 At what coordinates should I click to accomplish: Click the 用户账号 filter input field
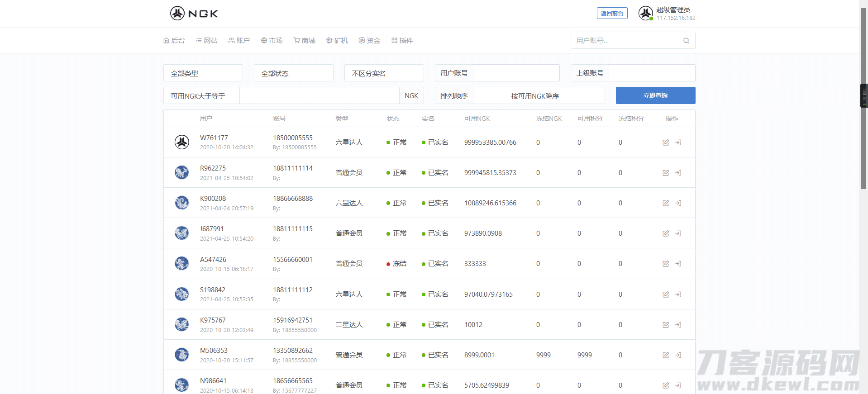[516, 73]
